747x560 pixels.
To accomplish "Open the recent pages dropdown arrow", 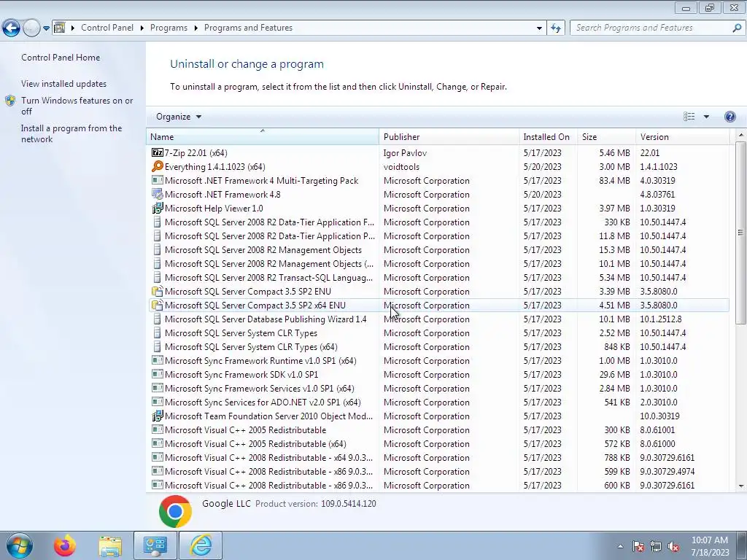I will click(x=46, y=28).
